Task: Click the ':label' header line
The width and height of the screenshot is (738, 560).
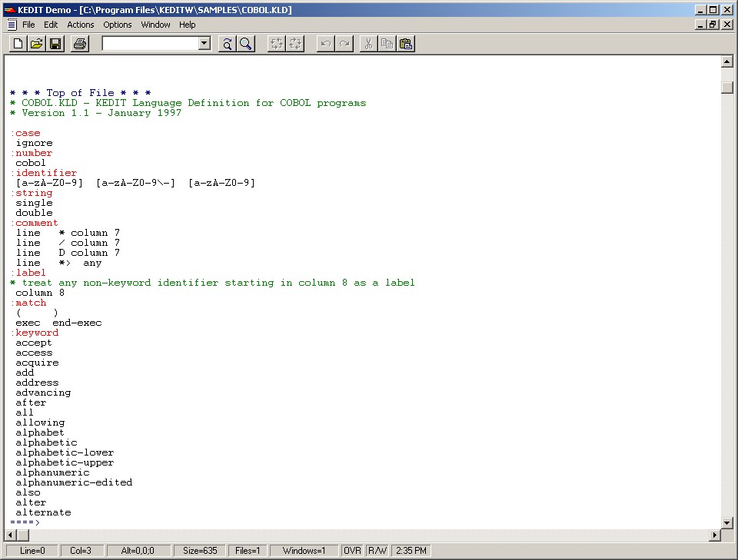Action: point(28,273)
